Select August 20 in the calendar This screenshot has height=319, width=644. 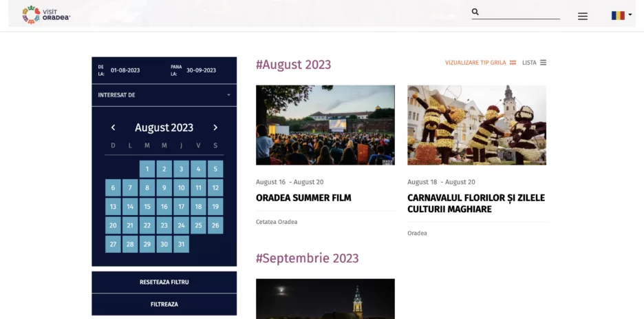113,225
